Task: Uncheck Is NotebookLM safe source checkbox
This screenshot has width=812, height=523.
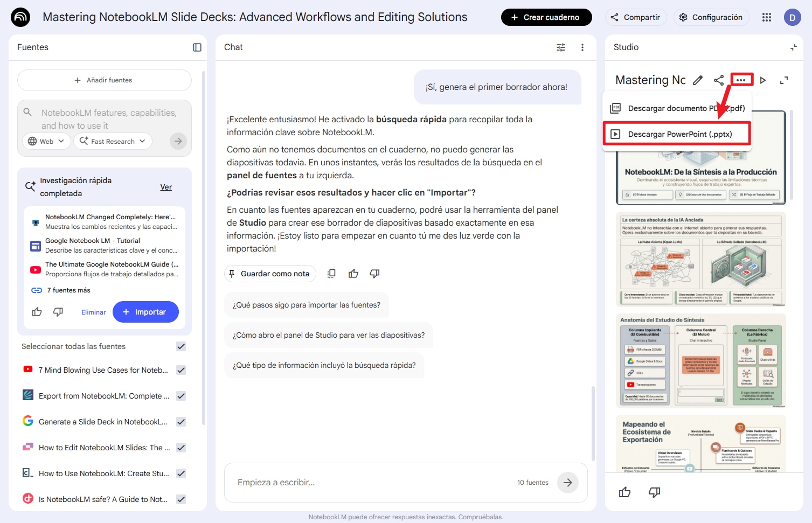Action: coord(181,499)
